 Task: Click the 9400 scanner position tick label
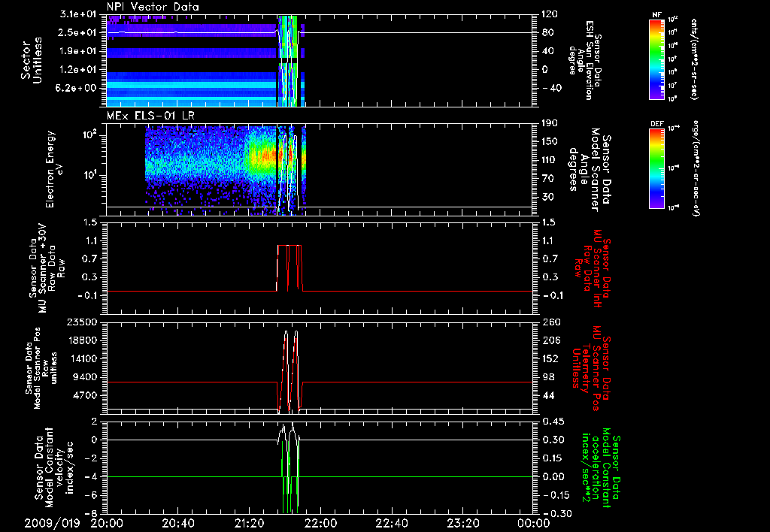point(86,377)
